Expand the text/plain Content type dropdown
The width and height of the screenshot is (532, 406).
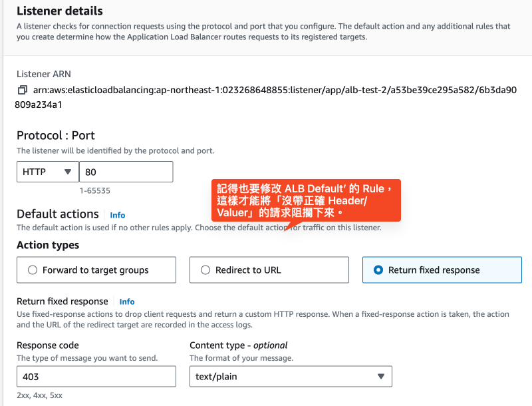(x=291, y=377)
